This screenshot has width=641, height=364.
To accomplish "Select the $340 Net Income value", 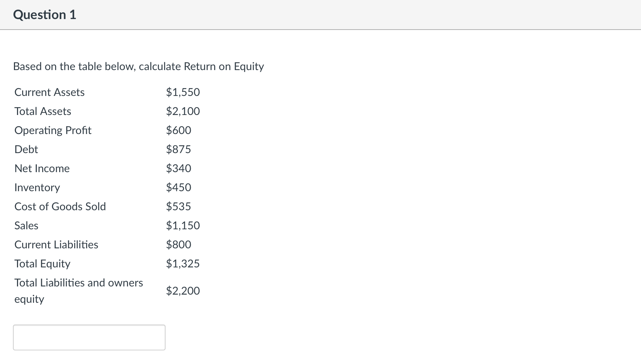I will coord(178,168).
